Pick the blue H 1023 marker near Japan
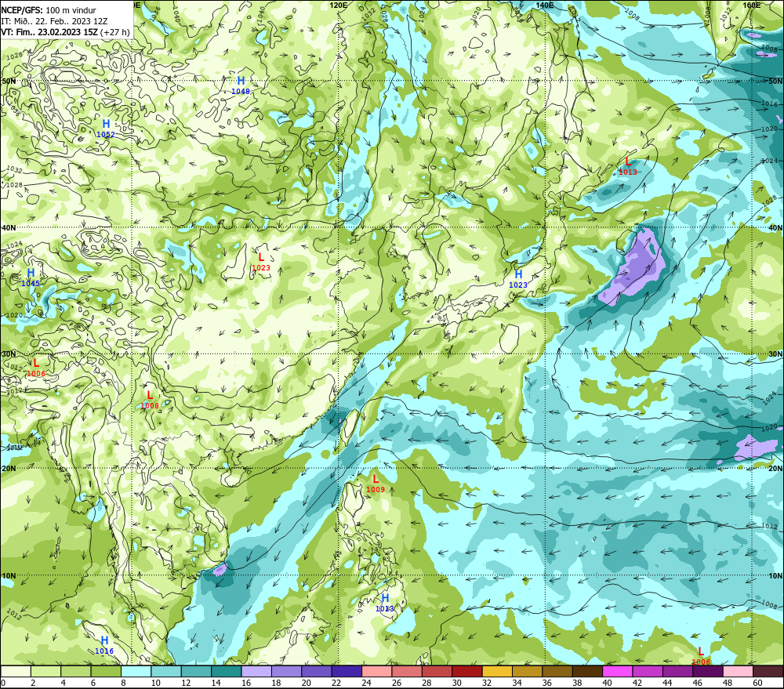This screenshot has width=784, height=689. click(x=518, y=279)
